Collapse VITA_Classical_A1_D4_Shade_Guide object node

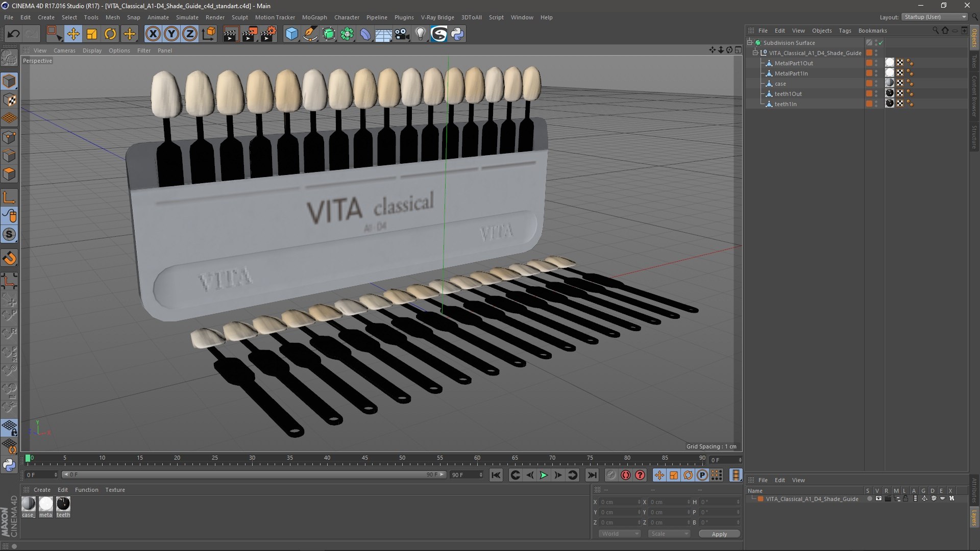(755, 53)
